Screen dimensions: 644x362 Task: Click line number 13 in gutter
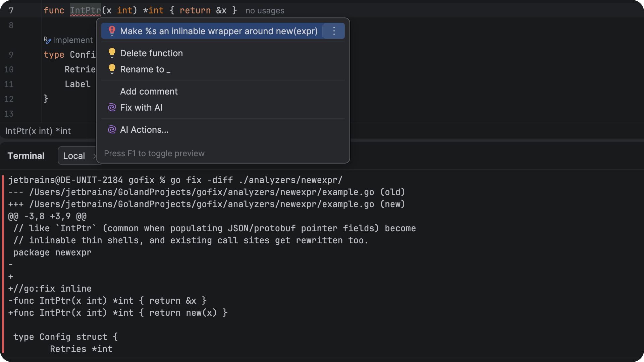(9, 114)
